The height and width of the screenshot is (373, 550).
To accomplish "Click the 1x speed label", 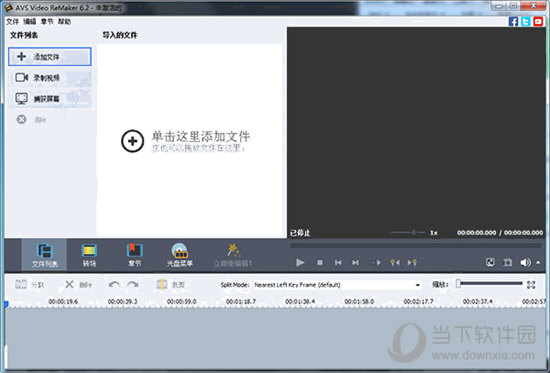I will point(434,233).
